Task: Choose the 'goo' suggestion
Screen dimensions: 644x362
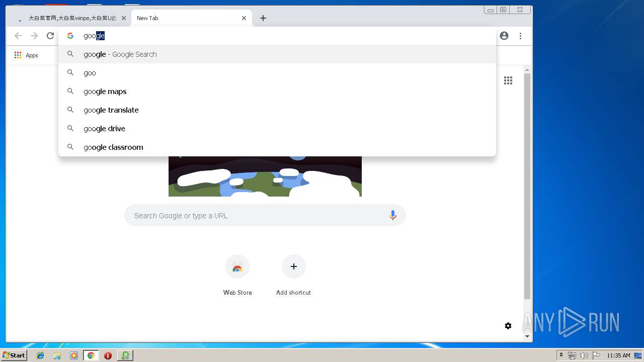Action: (277, 73)
